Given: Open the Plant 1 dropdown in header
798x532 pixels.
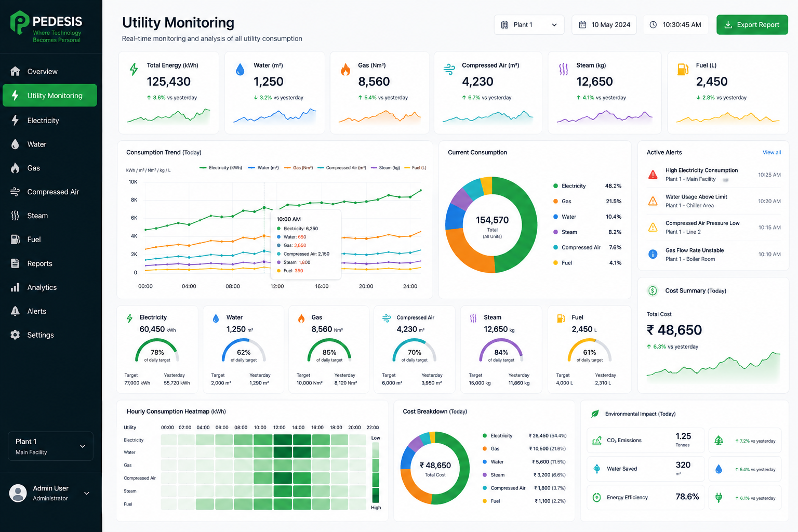Looking at the screenshot, I should (x=529, y=25).
